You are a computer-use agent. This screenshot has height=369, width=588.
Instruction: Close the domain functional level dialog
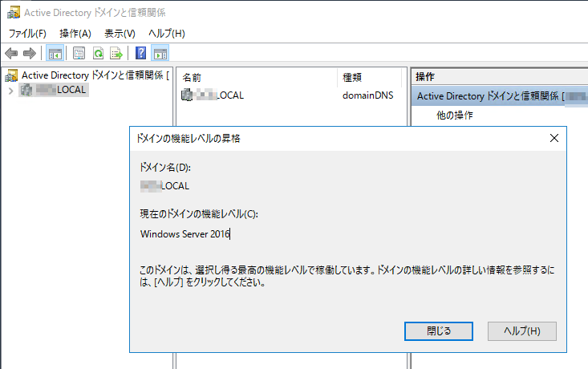click(554, 138)
